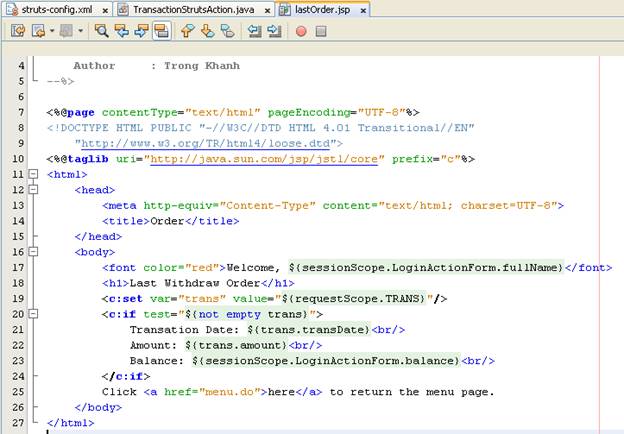The height and width of the screenshot is (434, 624).
Task: Click "Transation Date:" label text
Action: (185, 329)
